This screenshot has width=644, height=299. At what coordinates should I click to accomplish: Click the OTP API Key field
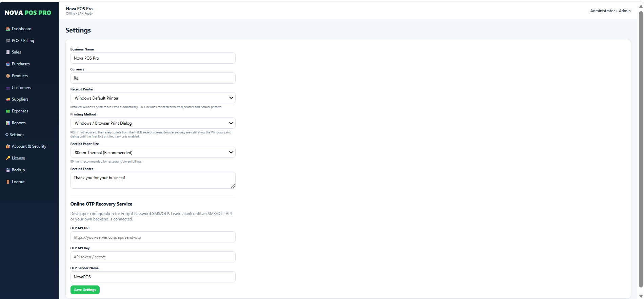coord(153,257)
